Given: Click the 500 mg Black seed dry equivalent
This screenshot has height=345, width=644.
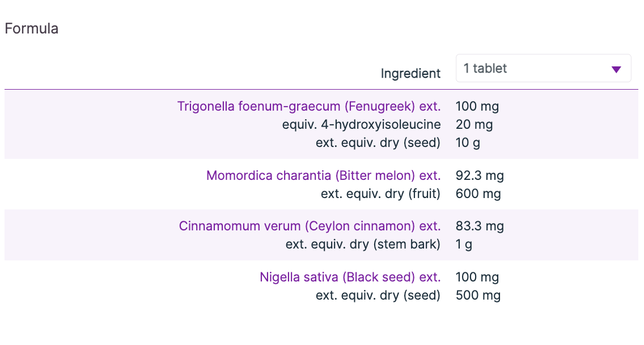Looking at the screenshot, I should coord(478,295).
